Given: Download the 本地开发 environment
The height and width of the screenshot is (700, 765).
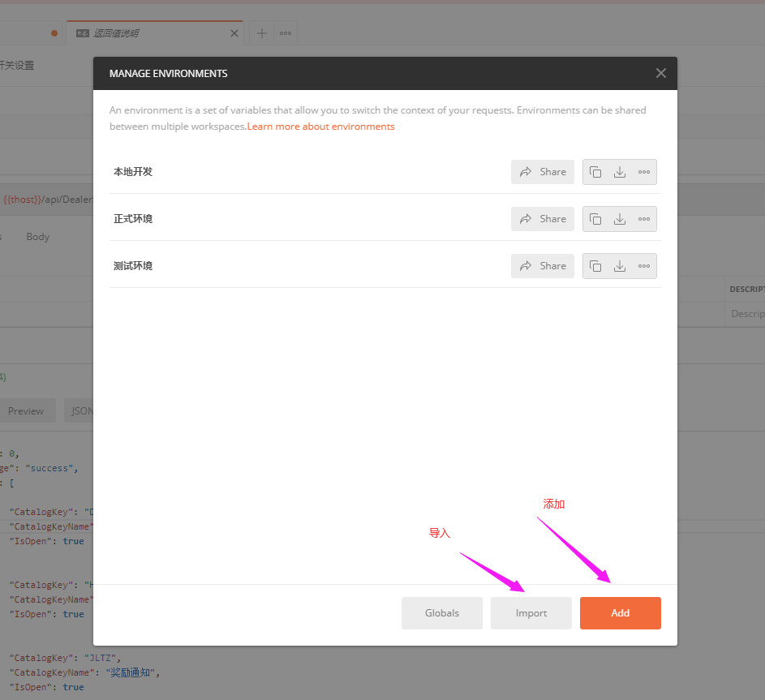Looking at the screenshot, I should [x=620, y=172].
